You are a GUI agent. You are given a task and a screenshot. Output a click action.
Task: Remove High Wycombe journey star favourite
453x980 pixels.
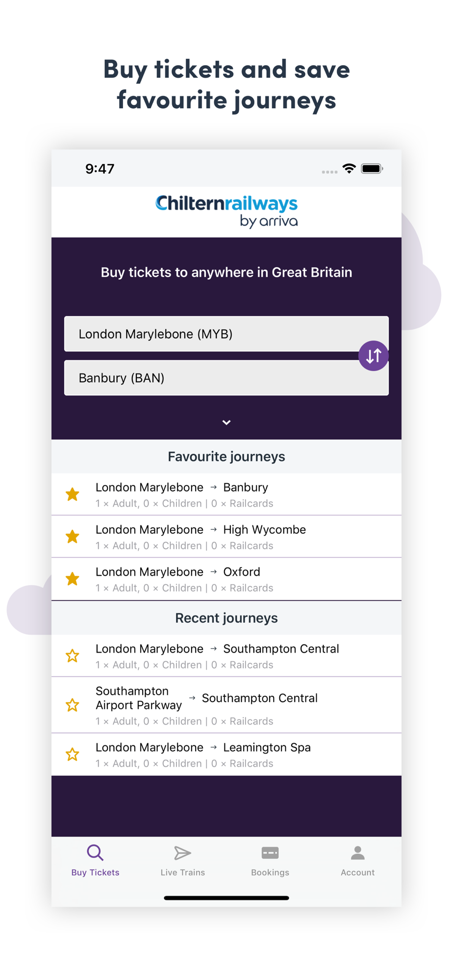pyautogui.click(x=73, y=537)
